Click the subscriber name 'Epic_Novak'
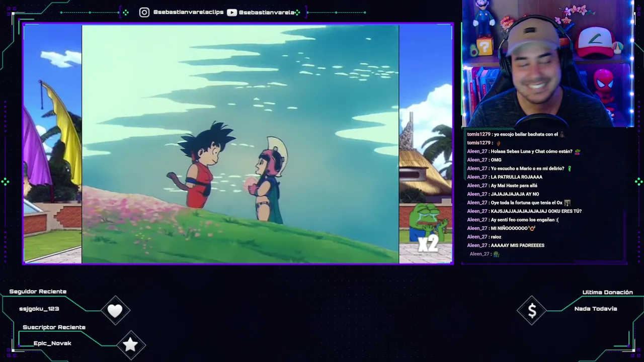This screenshot has height=362, width=644. click(52, 343)
